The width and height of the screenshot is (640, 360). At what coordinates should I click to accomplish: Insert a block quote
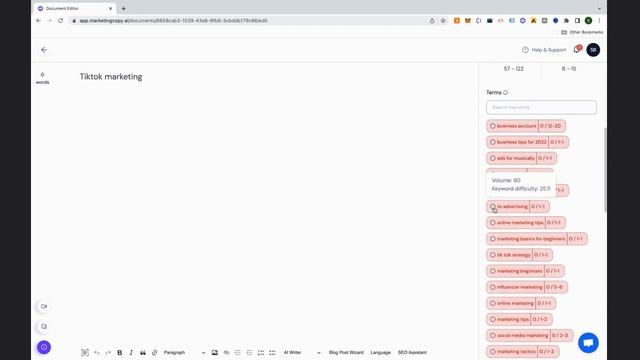(x=143, y=352)
